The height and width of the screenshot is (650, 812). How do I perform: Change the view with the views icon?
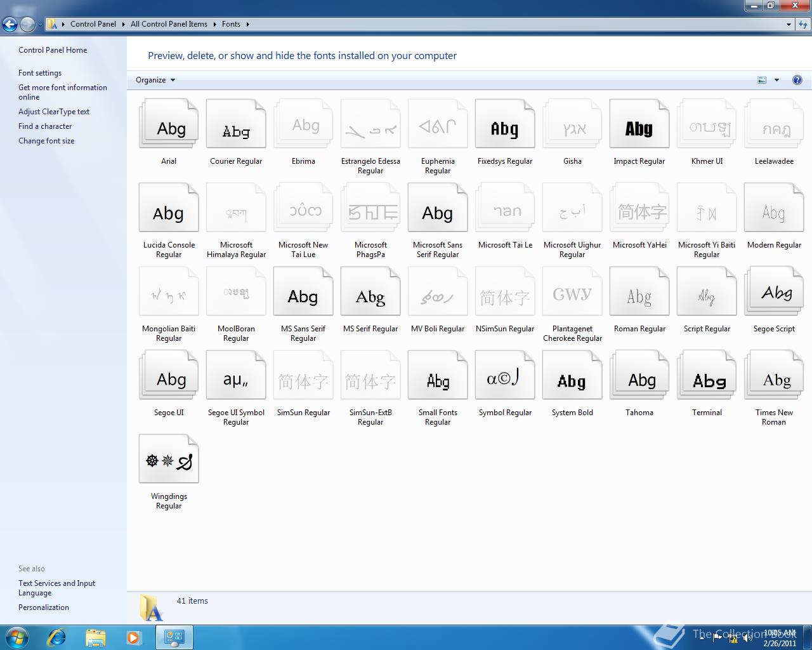(x=762, y=80)
